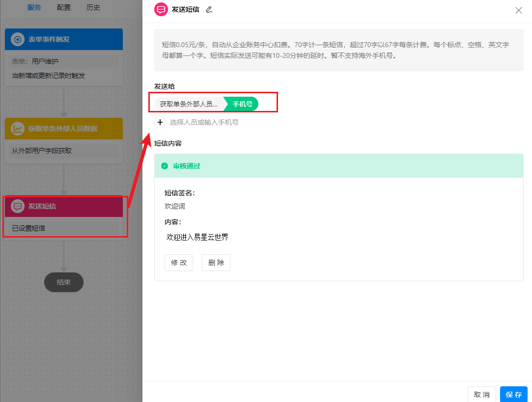Select the 获取单条外部人员数据 node header
This screenshot has height=402, width=532.
click(x=64, y=129)
